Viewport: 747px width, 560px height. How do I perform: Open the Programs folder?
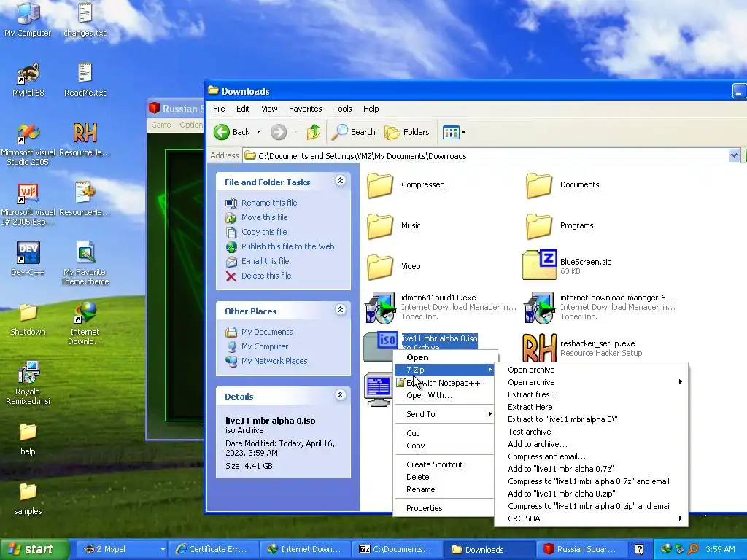pos(560,226)
